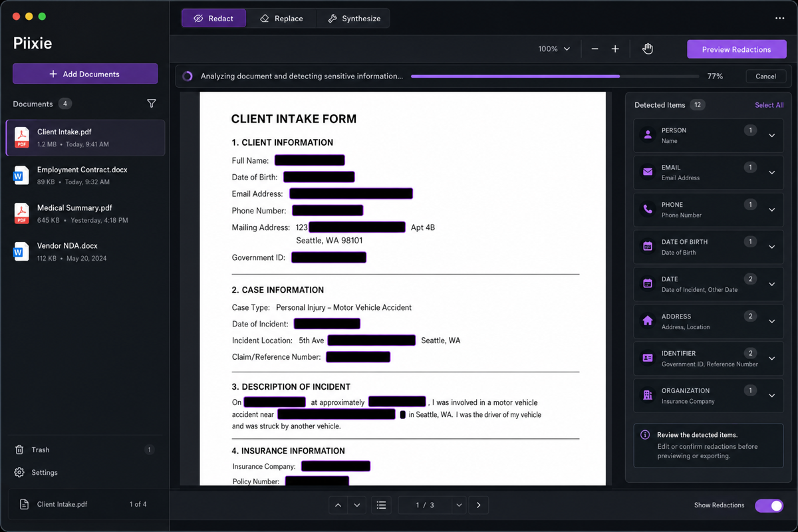
Task: Click the Word icon of Employment Contract.docx
Action: pyautogui.click(x=22, y=176)
